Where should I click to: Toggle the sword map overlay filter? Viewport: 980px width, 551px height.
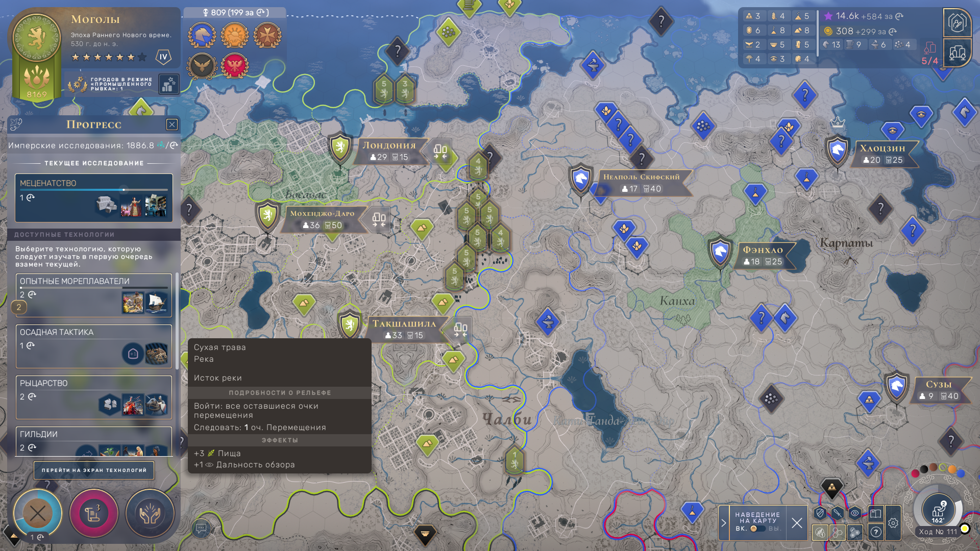(x=838, y=513)
